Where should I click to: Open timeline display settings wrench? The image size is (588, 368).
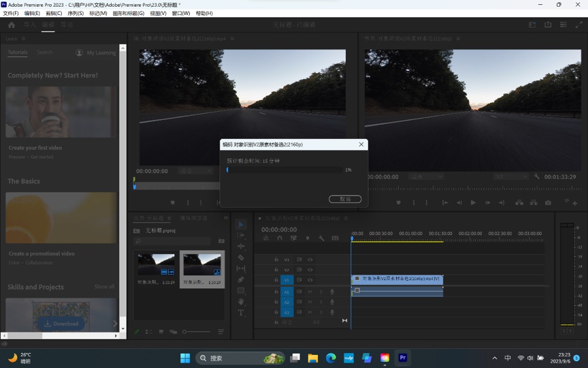point(321,238)
